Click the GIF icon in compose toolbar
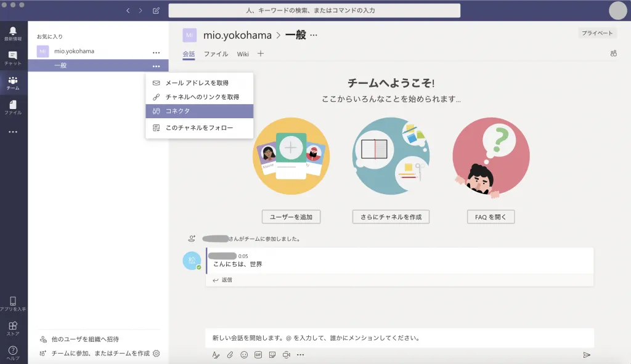 tap(258, 355)
